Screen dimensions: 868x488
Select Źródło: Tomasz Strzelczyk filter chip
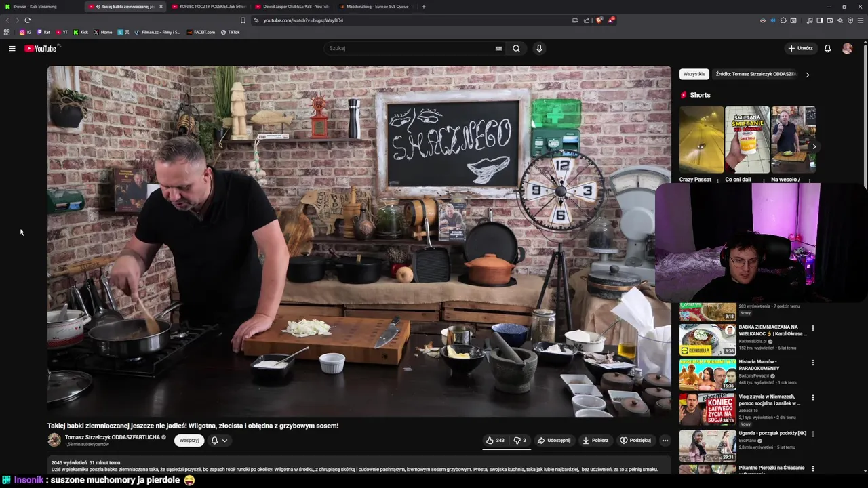755,74
